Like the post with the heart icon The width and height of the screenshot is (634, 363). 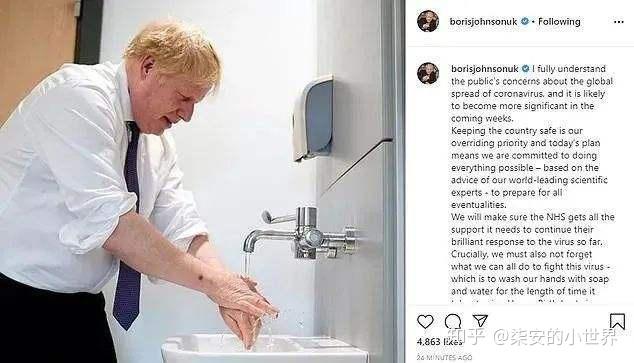click(425, 322)
